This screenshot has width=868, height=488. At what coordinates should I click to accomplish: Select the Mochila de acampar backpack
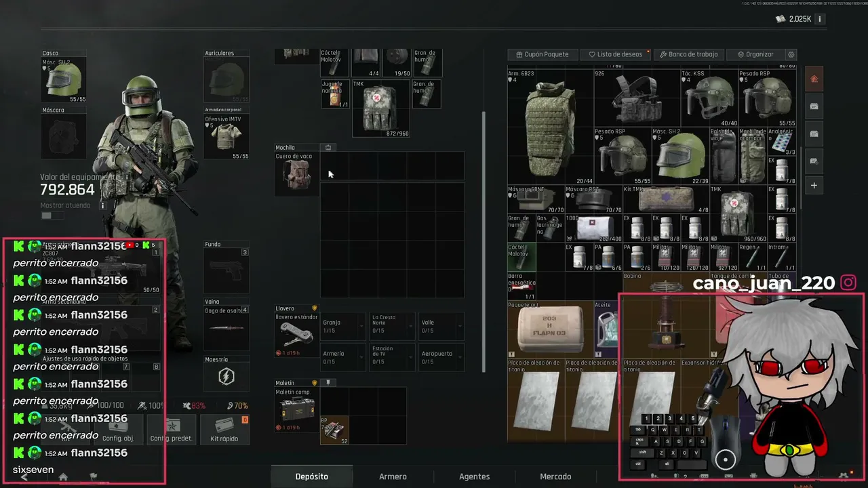[x=752, y=156]
